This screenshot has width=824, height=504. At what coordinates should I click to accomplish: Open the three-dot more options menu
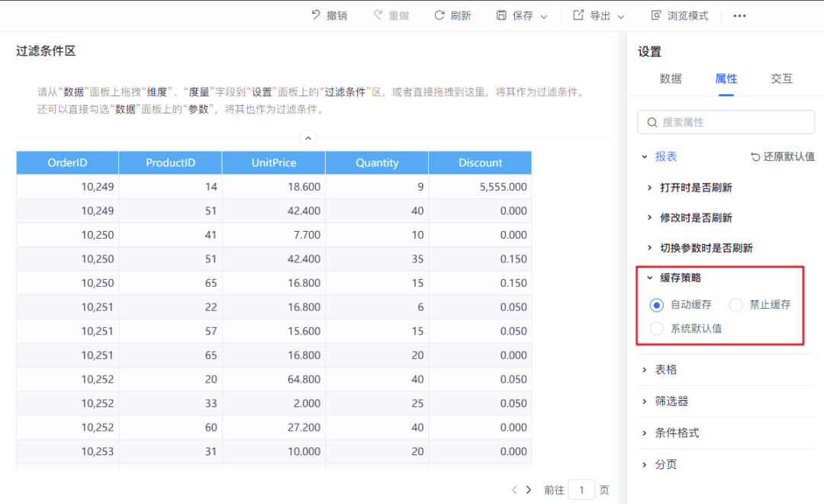[739, 16]
